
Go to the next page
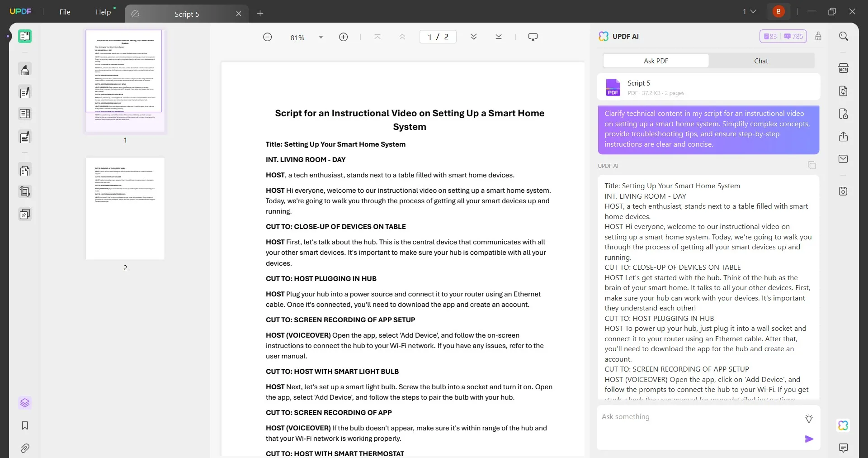[x=474, y=37]
